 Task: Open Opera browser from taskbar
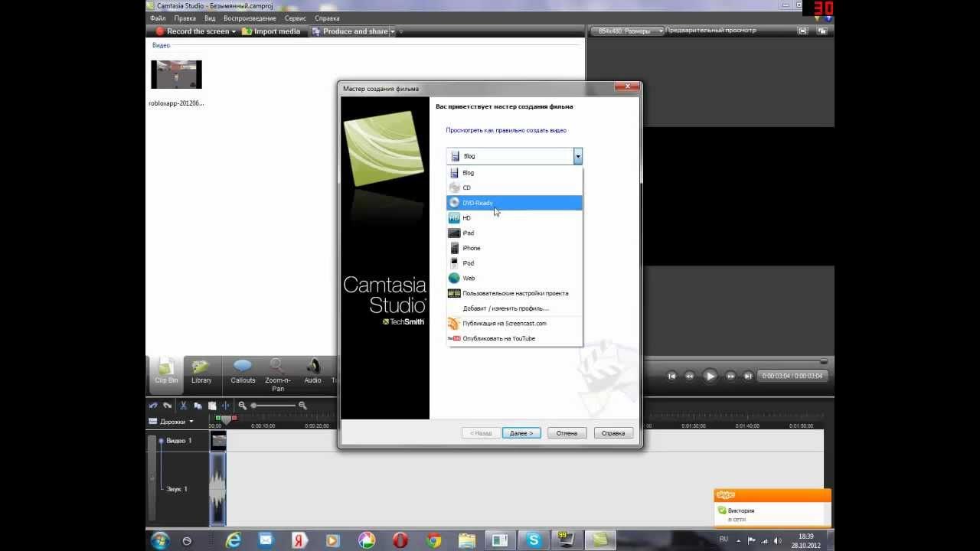coord(400,540)
